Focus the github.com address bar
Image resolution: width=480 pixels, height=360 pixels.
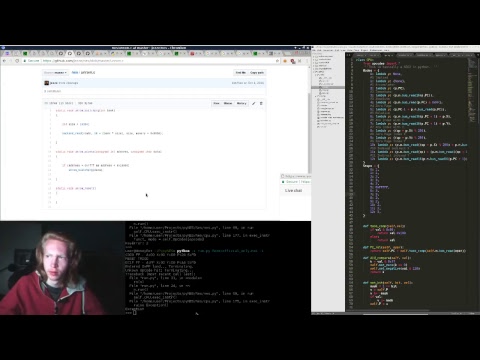150,61
